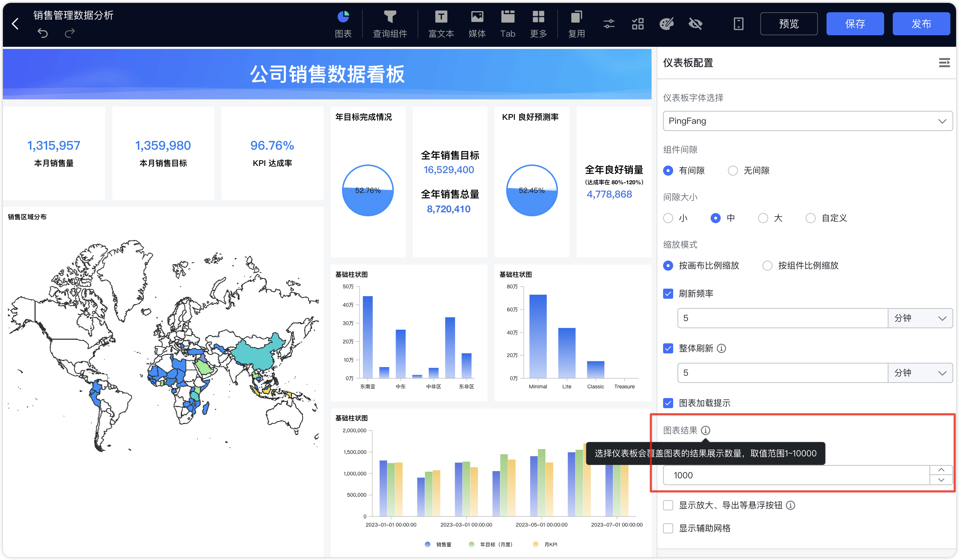The image size is (959, 560).
Task: Open the palette theme icon
Action: 667,24
